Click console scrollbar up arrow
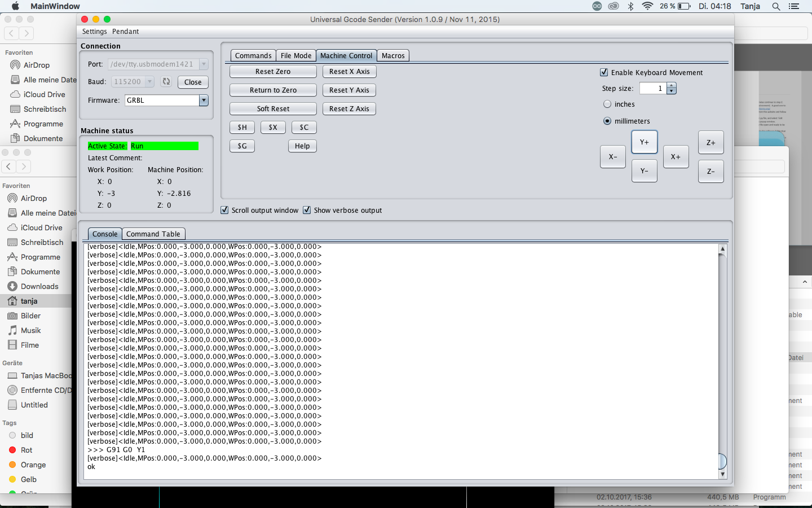Screen dimensions: 812x508 [x=723, y=249]
